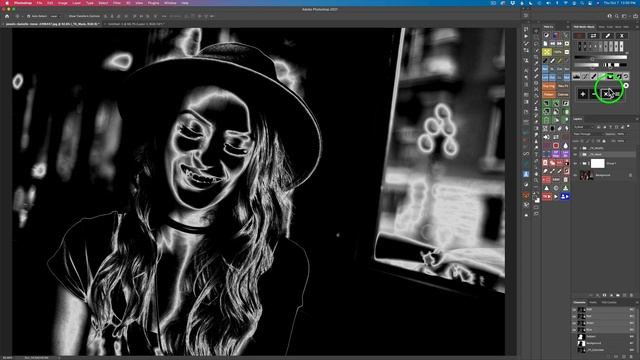
Task: Select the white mask thumbnail of Group 1
Action: coord(598,163)
